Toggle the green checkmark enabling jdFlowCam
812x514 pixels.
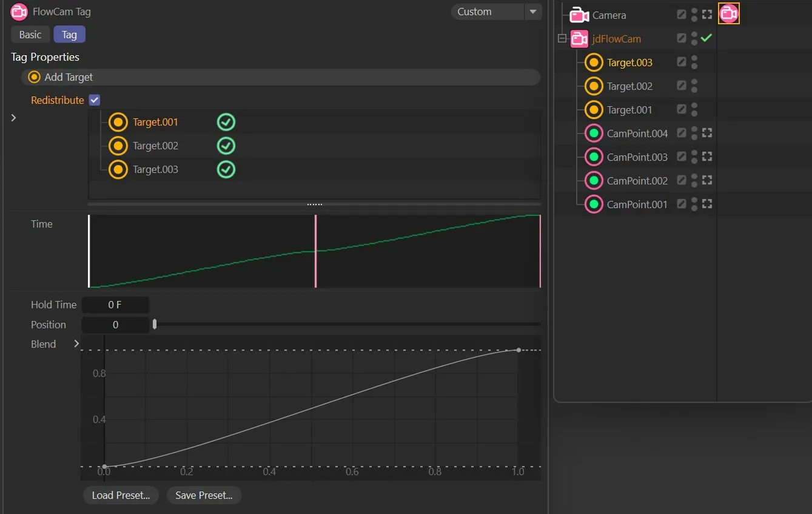706,38
